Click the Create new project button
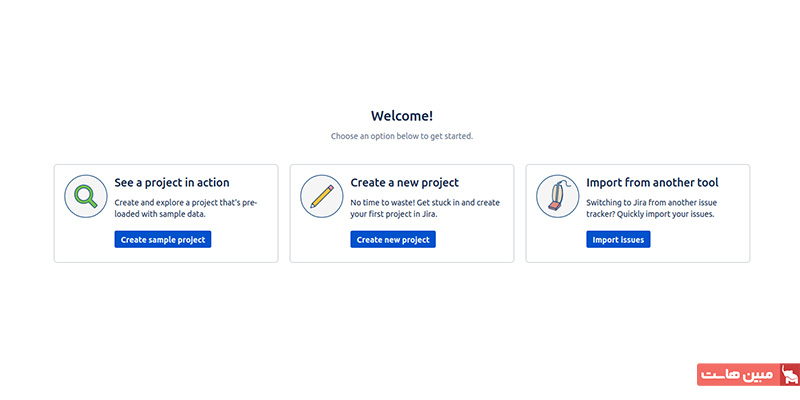Image resolution: width=800 pixels, height=400 pixels. (x=393, y=239)
